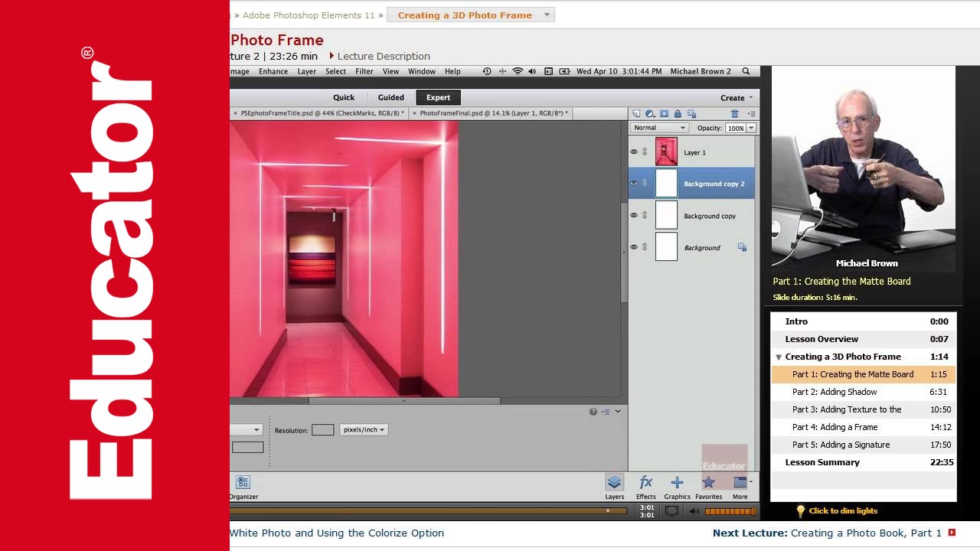Screen dimensions: 980x551
Task: Lock transparent pixels icon in Layers panel
Action: 691,113
